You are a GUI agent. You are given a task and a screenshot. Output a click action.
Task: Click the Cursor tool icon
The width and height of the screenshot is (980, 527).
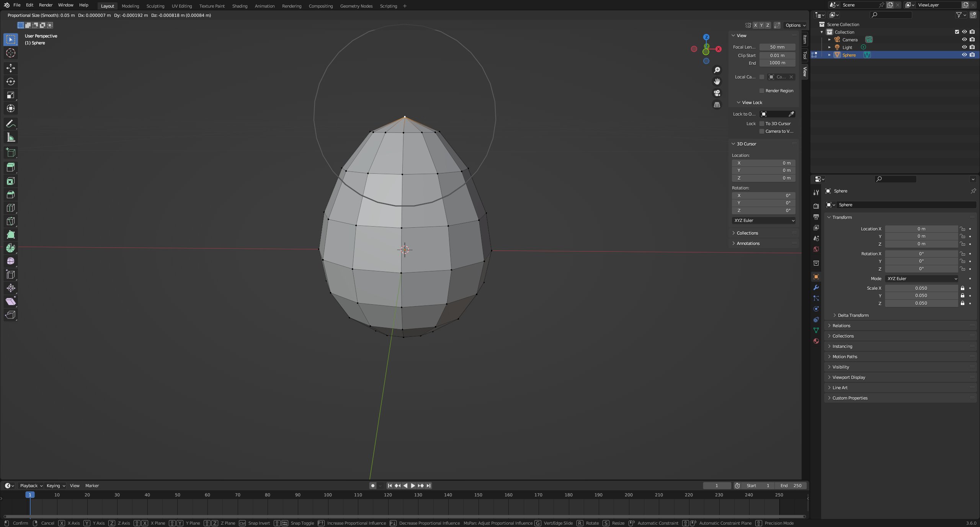click(x=11, y=53)
